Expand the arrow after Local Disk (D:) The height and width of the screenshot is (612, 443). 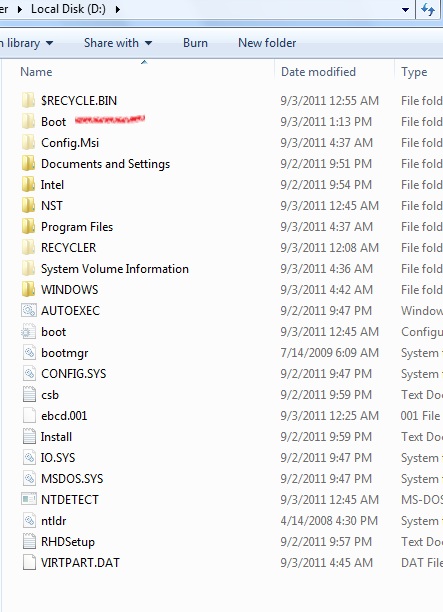[117, 9]
